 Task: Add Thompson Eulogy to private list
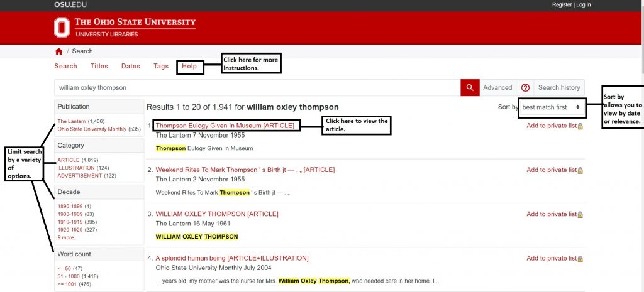pyautogui.click(x=552, y=126)
